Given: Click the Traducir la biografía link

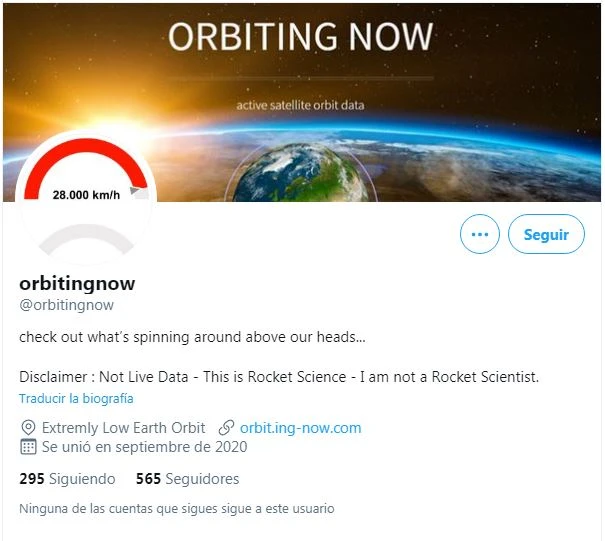Looking at the screenshot, I should 76,398.
